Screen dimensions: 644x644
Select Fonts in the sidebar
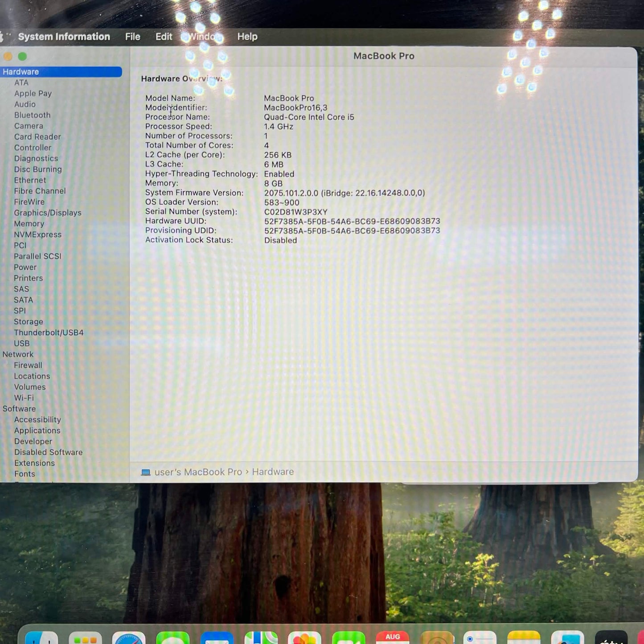[x=25, y=474]
